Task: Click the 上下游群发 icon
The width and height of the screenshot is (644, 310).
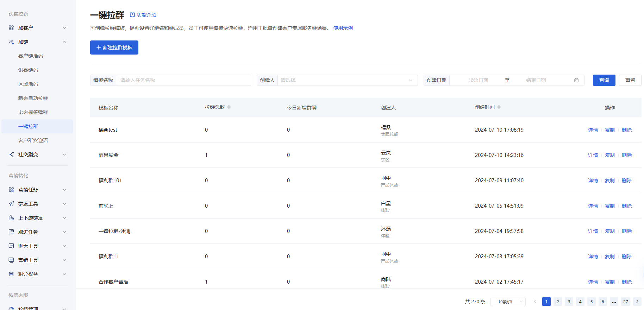Action: point(11,218)
